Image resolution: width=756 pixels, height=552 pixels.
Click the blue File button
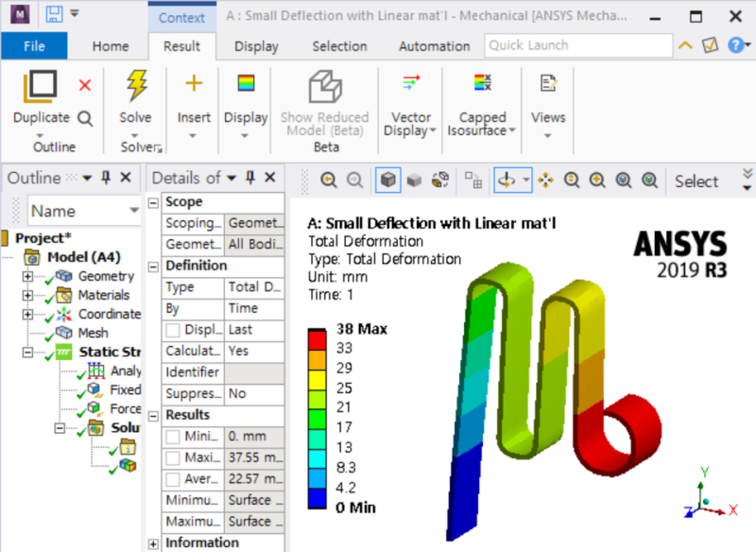tap(34, 45)
